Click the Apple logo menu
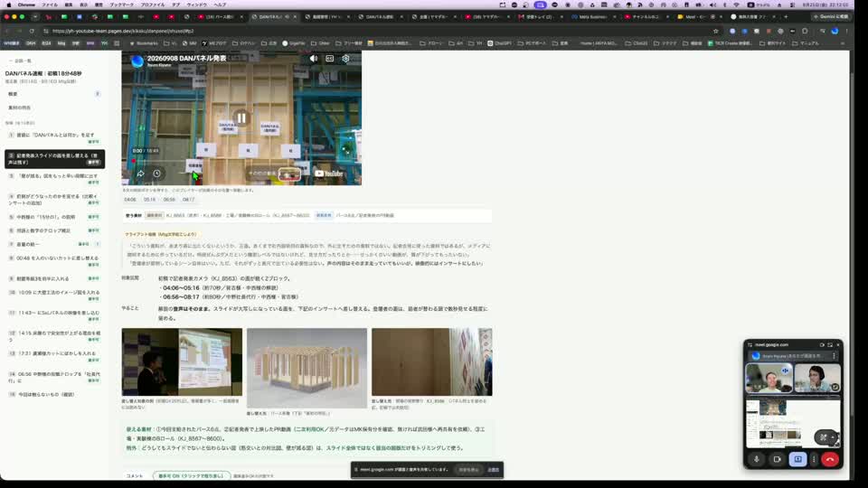 coord(8,5)
